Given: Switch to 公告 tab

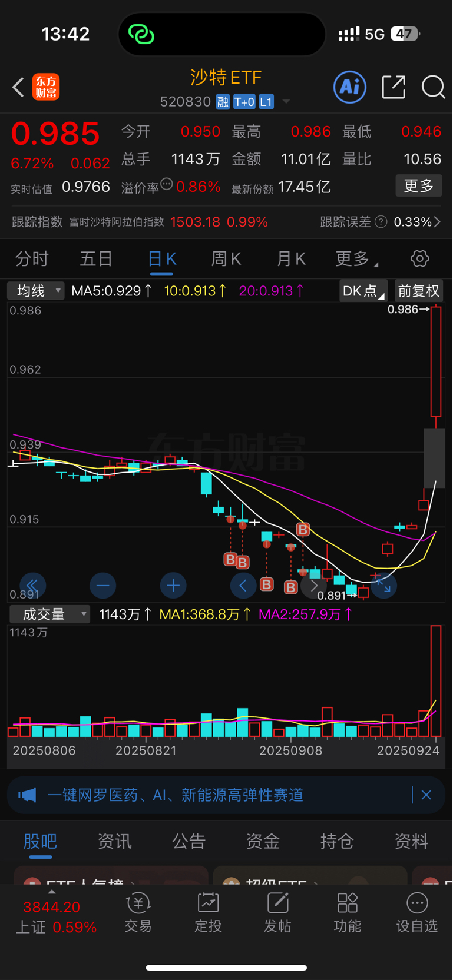Looking at the screenshot, I should tap(189, 841).
